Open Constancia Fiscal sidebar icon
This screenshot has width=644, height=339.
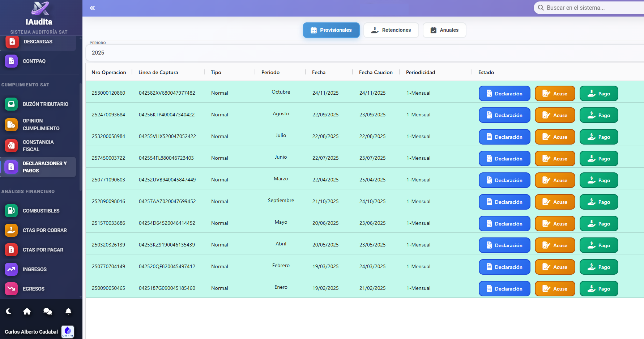(x=11, y=146)
